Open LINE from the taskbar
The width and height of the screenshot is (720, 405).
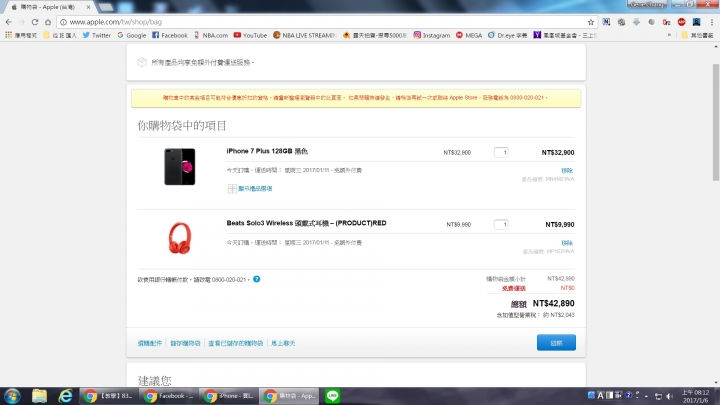coord(332,396)
